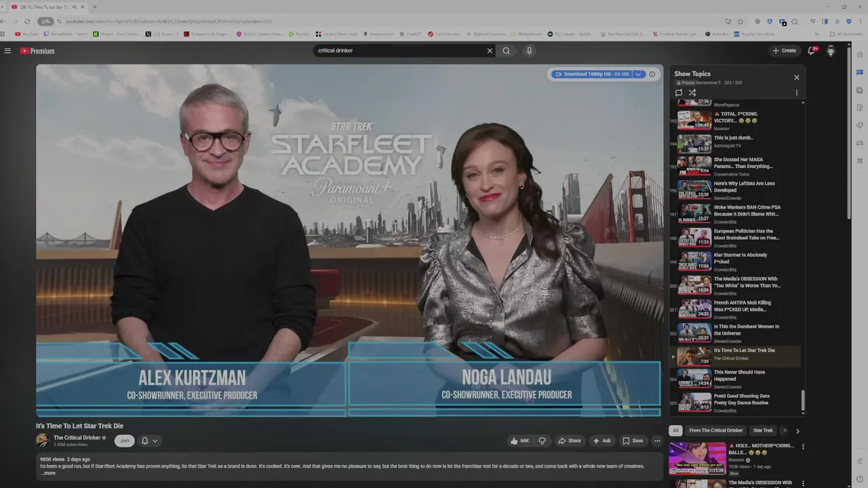Click the Ask button

point(601,441)
